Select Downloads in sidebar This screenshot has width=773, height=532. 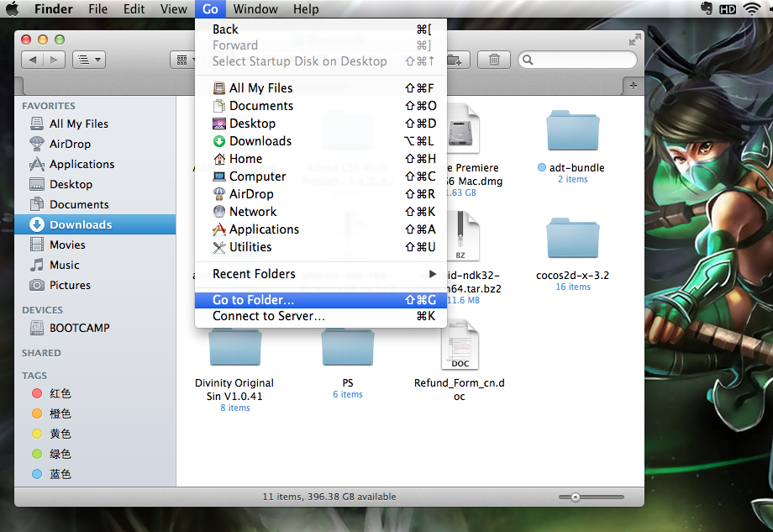(x=95, y=224)
